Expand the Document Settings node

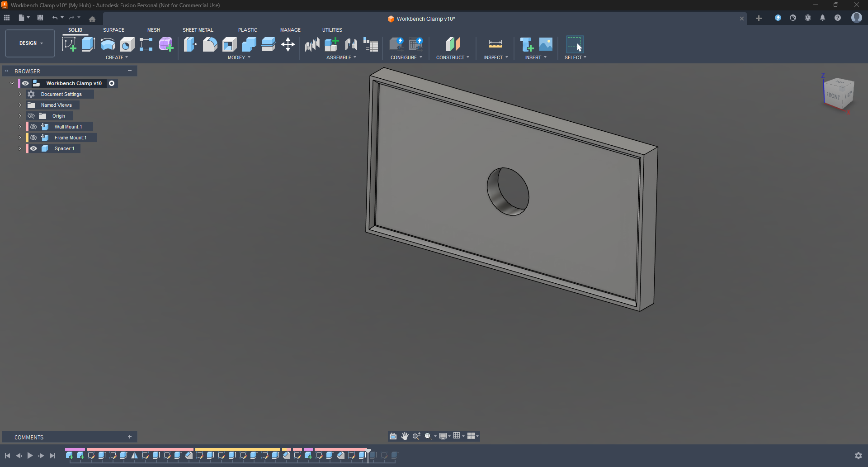pyautogui.click(x=20, y=94)
